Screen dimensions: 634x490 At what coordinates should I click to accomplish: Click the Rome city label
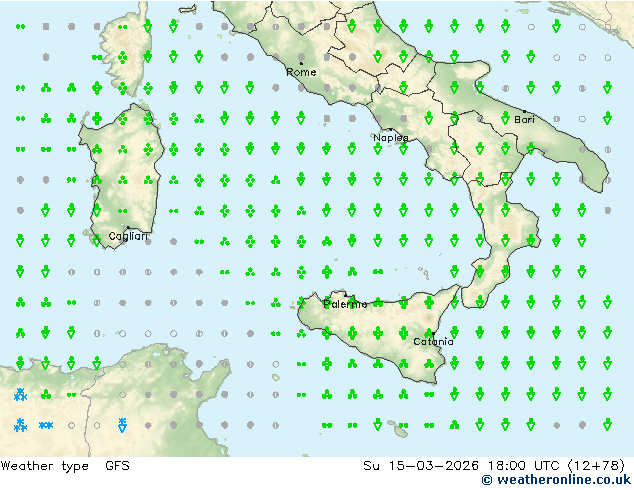coord(301,72)
